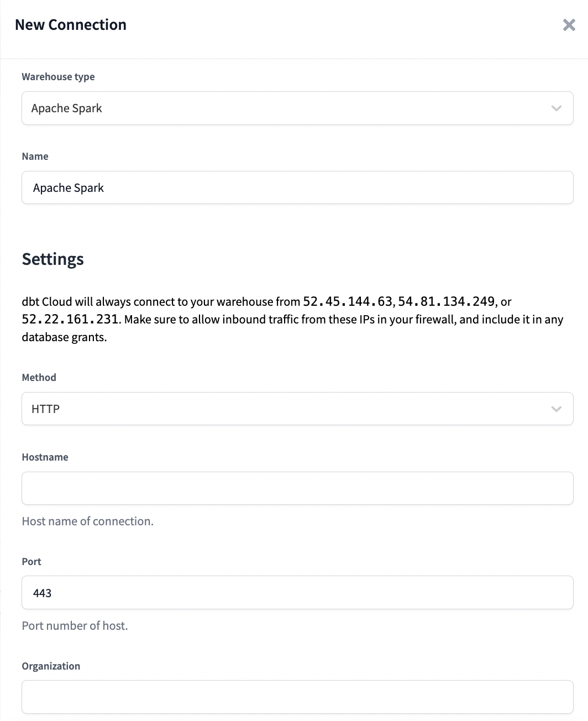Click the X icon in top right corner
Viewport: 588px width, 721px height.
tap(569, 25)
